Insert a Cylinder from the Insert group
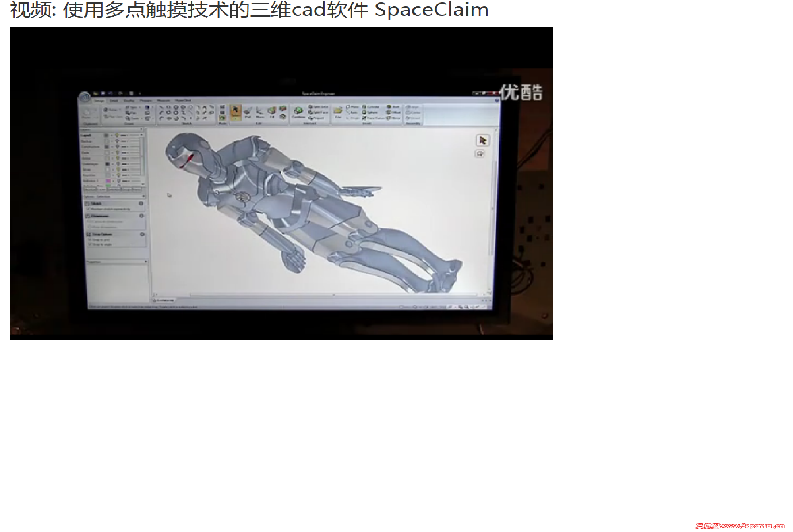 pyautogui.click(x=371, y=107)
